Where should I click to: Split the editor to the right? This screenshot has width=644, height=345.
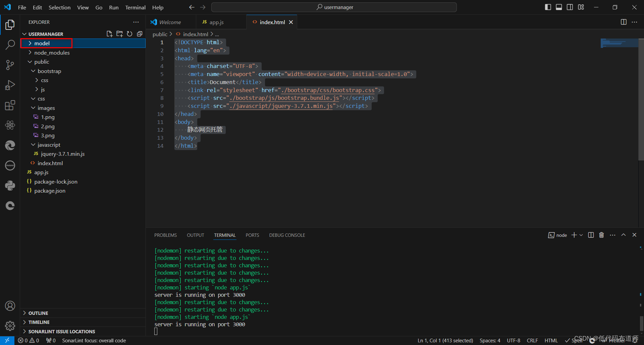(624, 22)
